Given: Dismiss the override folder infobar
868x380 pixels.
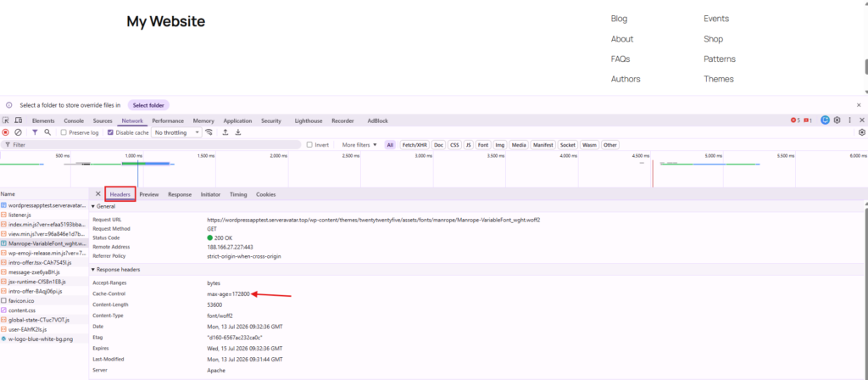Looking at the screenshot, I should [860, 104].
